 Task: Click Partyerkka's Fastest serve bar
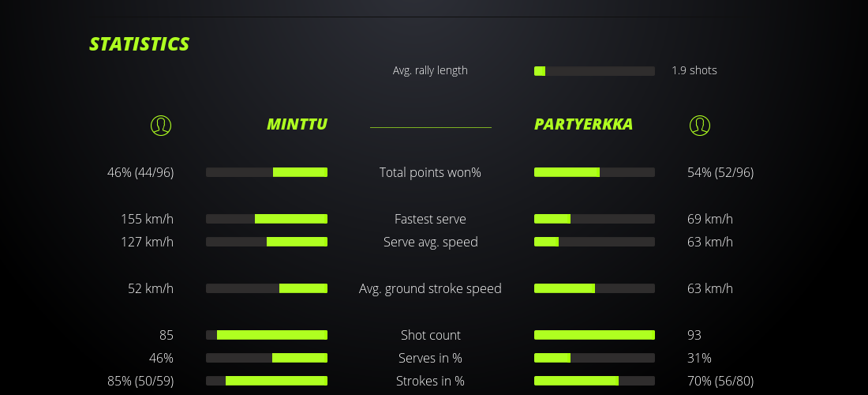[594, 219]
